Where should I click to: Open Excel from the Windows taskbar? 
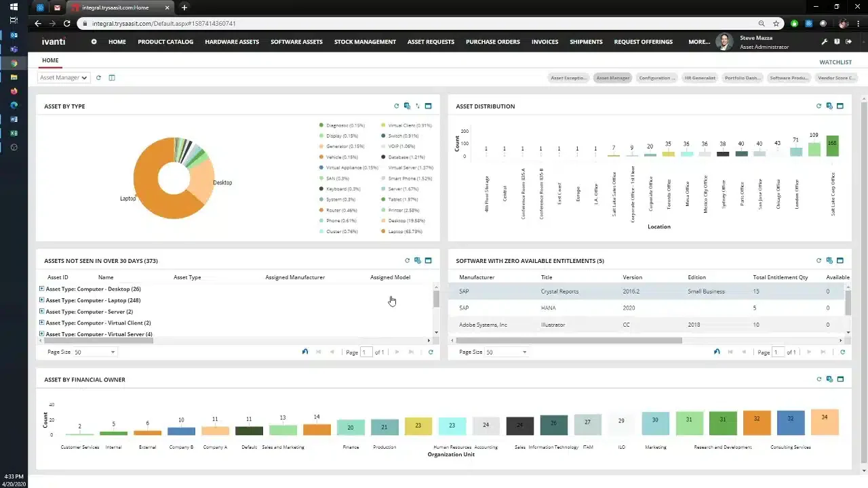tap(14, 133)
